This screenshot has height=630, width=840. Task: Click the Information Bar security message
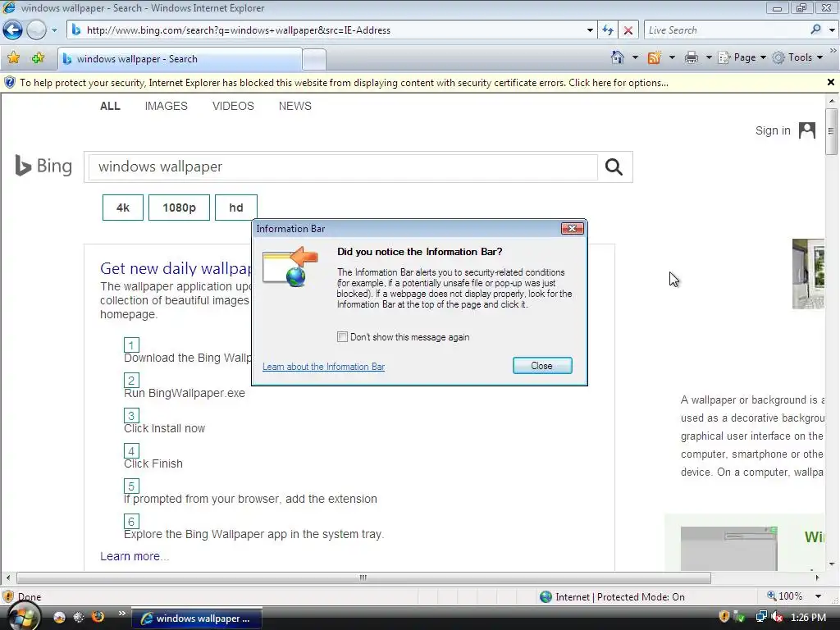pos(344,83)
